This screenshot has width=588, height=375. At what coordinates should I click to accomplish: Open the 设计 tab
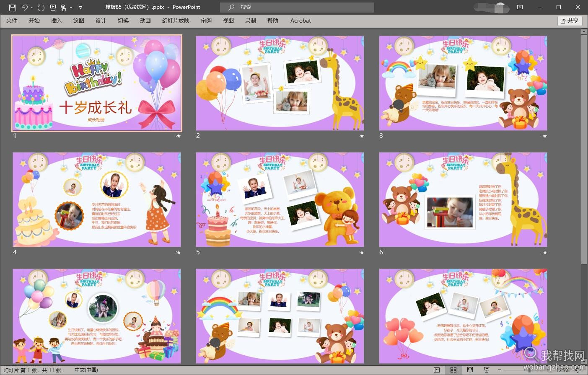tap(101, 21)
